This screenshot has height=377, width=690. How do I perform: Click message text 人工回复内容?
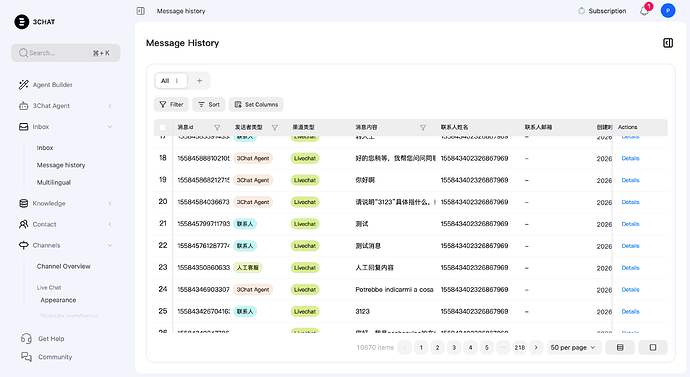pyautogui.click(x=374, y=267)
